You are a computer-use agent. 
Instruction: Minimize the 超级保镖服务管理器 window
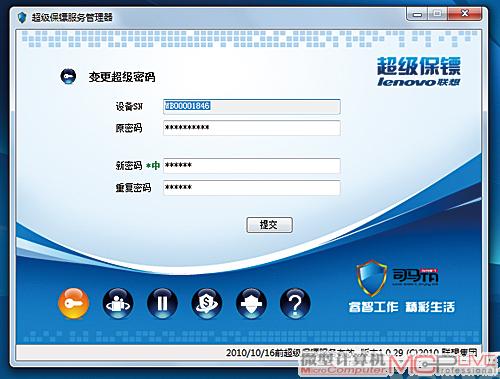pos(417,14)
